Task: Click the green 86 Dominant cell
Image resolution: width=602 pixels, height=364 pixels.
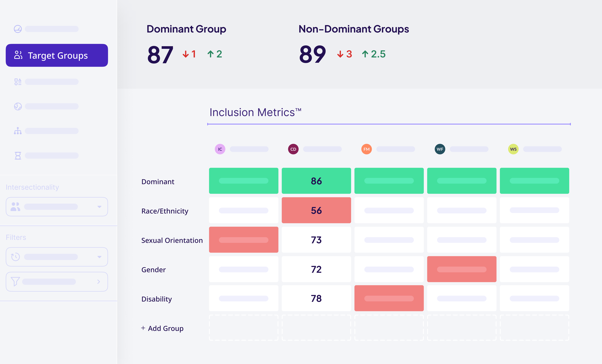Action: 316,181
